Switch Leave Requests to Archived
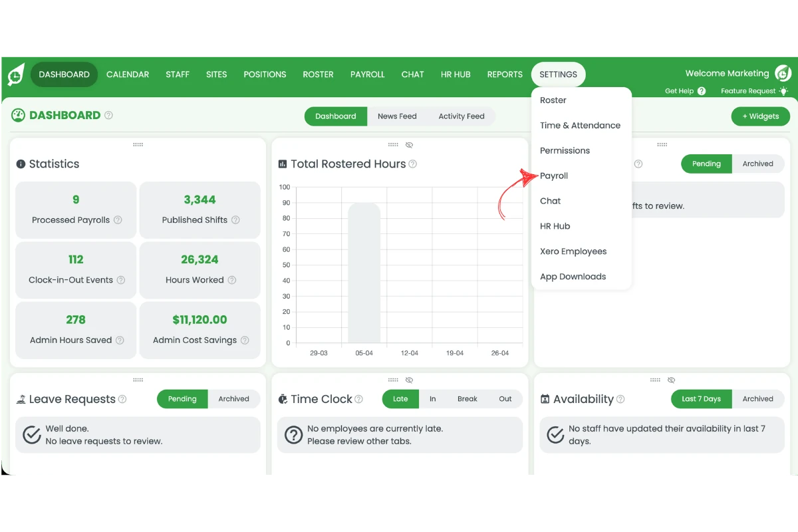This screenshot has height=532, width=798. [234, 399]
